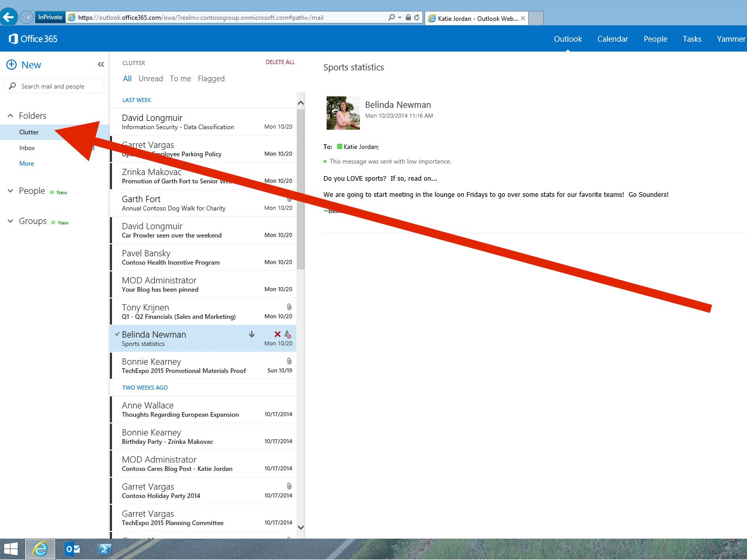
Task: Click the New mail plus icon
Action: click(11, 65)
